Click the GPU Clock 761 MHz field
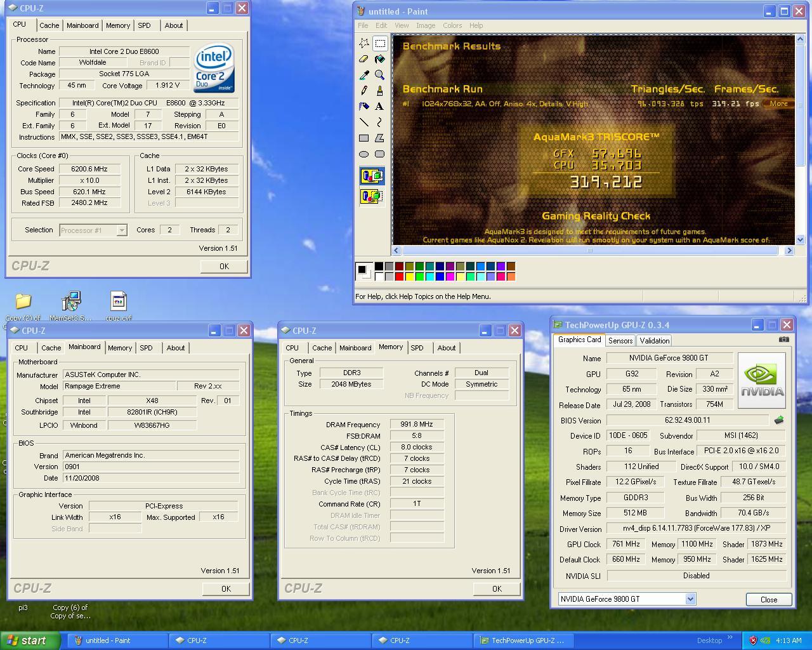The height and width of the screenshot is (650, 812). [x=625, y=544]
